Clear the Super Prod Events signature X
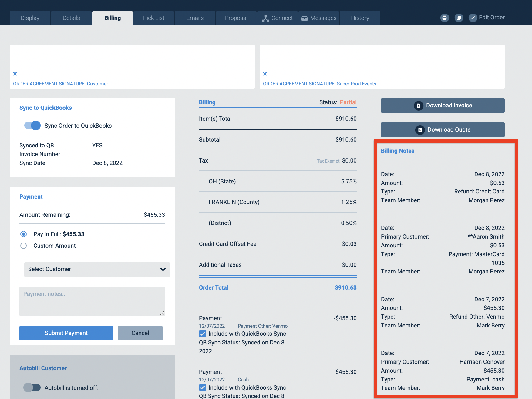532x399 pixels. click(265, 74)
